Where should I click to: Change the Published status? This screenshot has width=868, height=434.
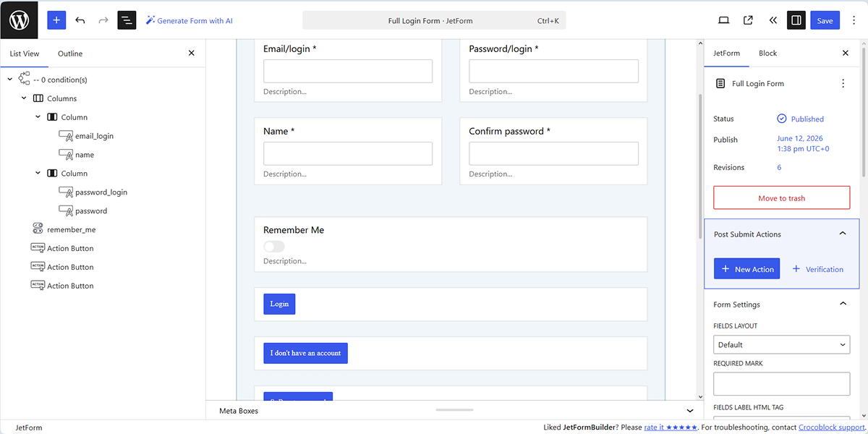click(801, 119)
